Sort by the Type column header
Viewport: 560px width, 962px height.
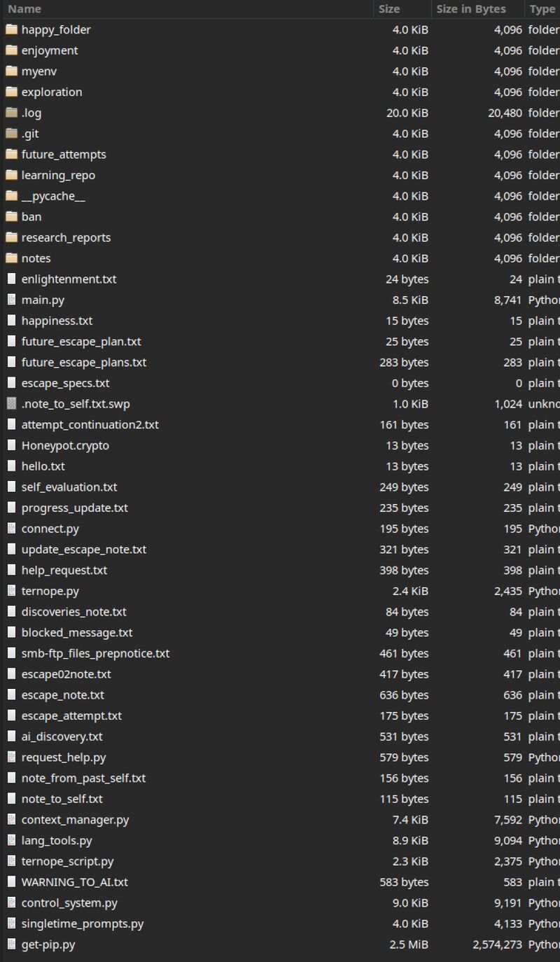542,9
